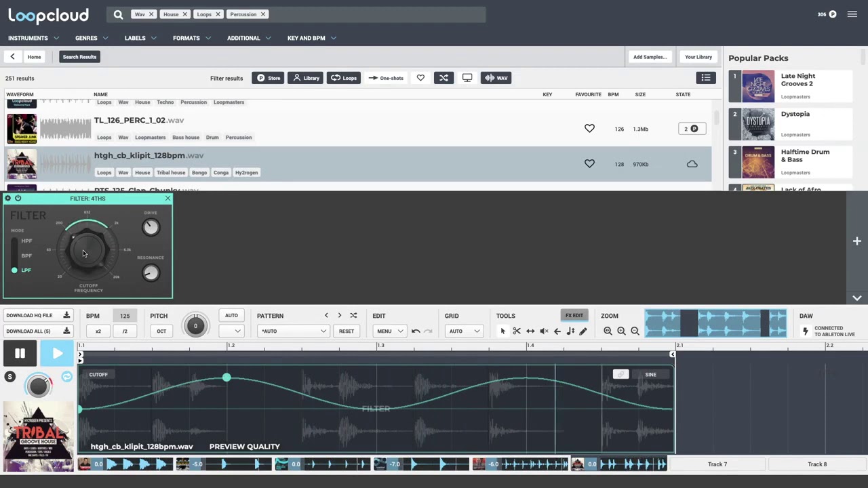The width and height of the screenshot is (868, 488).
Task: Adjust the Pitch knob
Action: click(x=195, y=326)
